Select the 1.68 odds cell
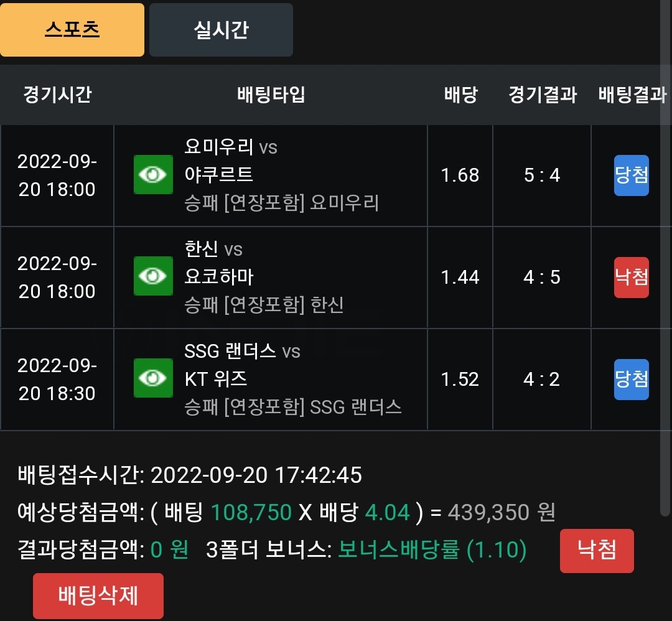This screenshot has width=672, height=621. tap(460, 175)
